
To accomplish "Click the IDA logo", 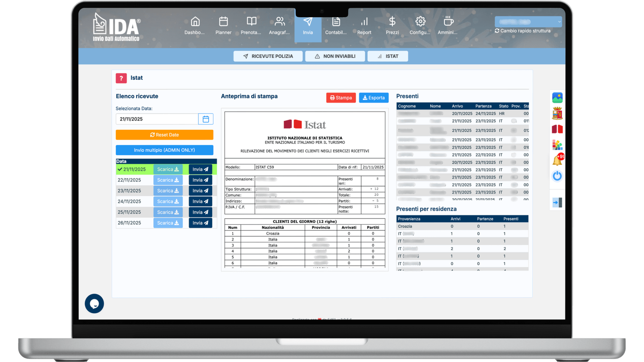I will (116, 27).
